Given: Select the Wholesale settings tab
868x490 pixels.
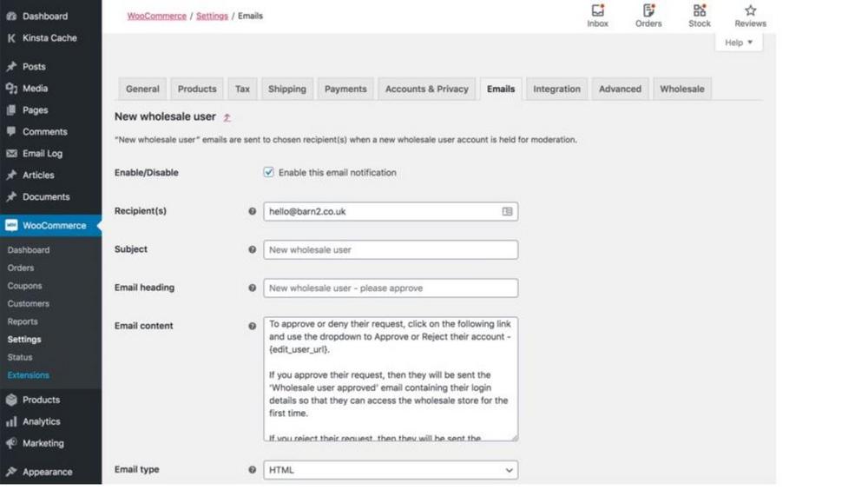Looking at the screenshot, I should coord(681,89).
